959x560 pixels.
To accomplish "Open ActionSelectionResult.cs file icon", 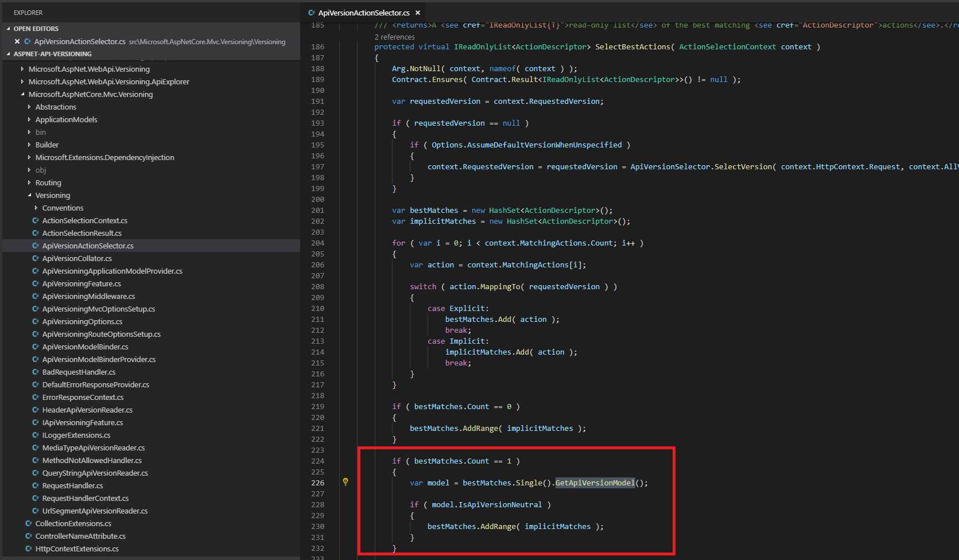I will (x=36, y=233).
